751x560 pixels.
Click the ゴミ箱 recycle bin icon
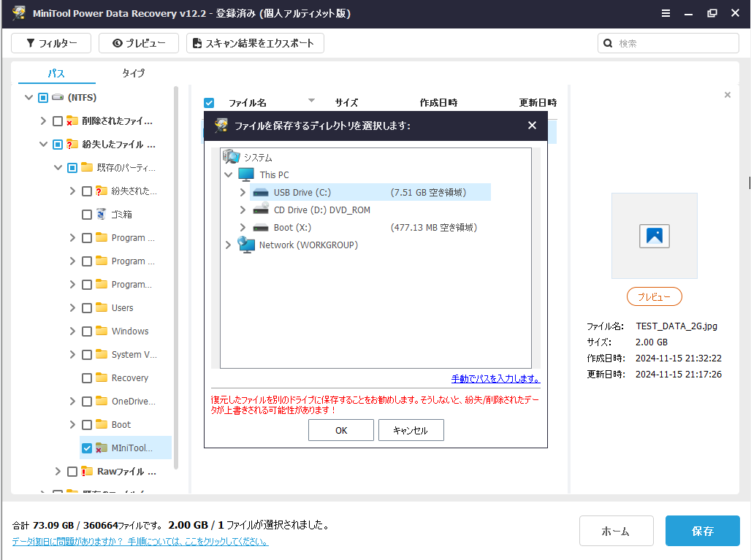click(101, 214)
